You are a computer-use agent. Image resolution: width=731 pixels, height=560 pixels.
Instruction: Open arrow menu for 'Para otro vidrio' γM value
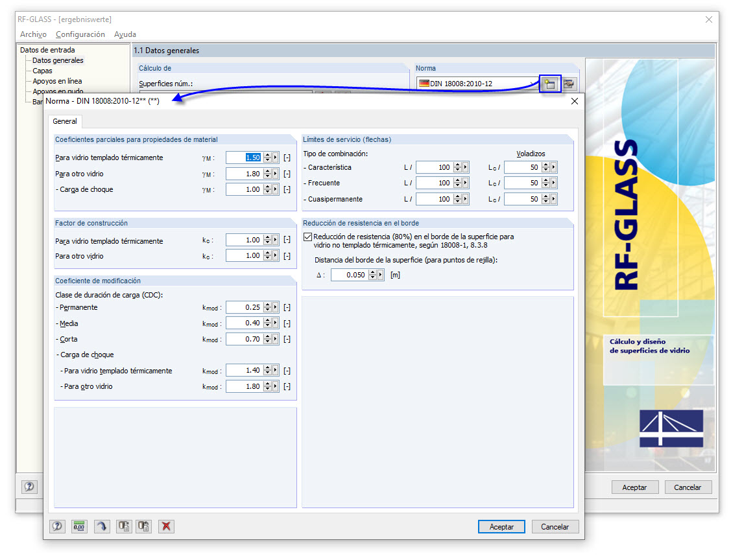click(x=276, y=174)
